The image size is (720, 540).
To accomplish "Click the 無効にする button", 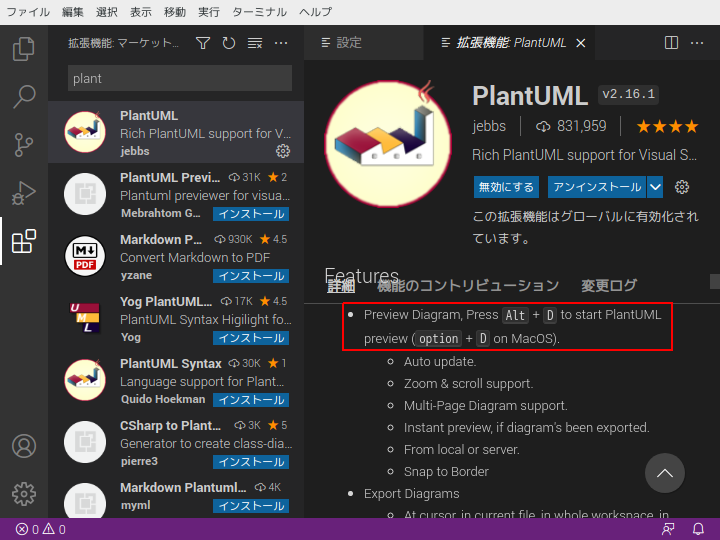I will click(506, 187).
